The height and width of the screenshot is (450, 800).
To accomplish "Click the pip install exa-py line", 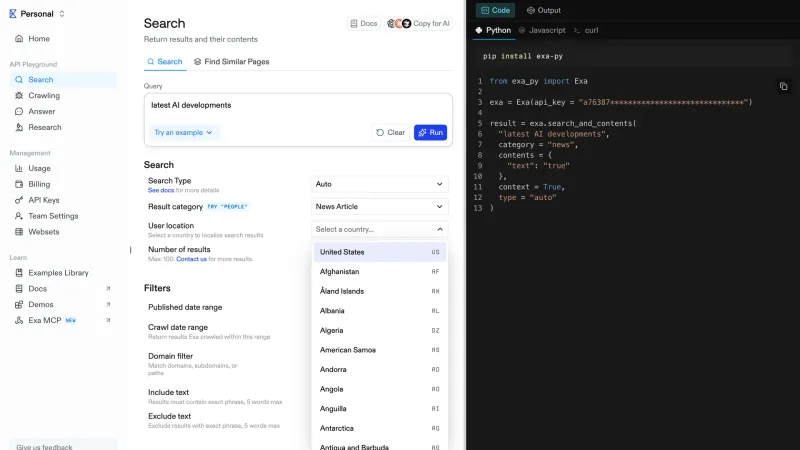I will click(523, 56).
